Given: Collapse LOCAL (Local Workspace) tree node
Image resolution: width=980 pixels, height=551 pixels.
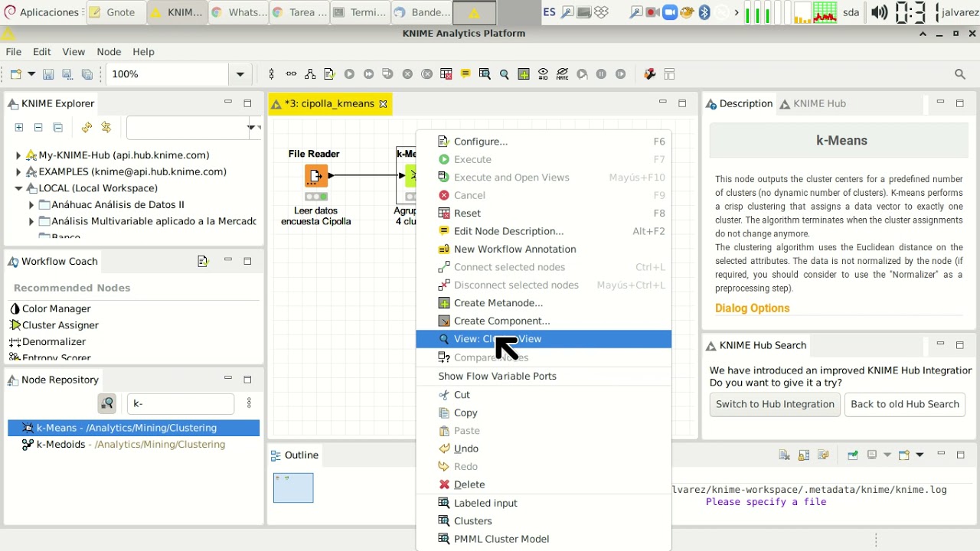Looking at the screenshot, I should point(18,188).
